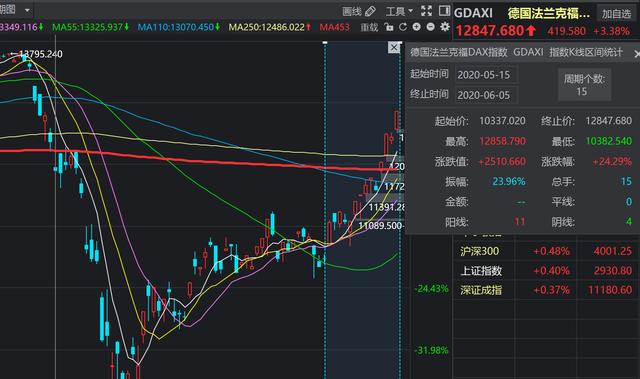Viewport: 640px width, 379px height.
Task: Click the 最高 value 12858.790
Action: point(502,141)
